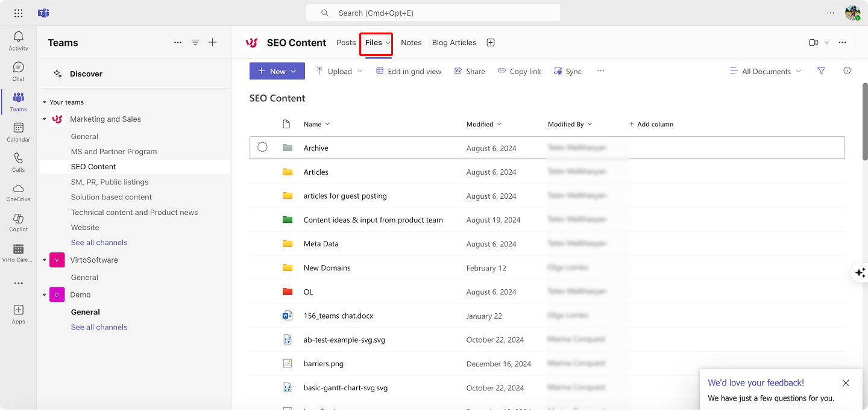This screenshot has width=868, height=412.
Task: Open the Copilot sparkle side button
Action: [860, 272]
